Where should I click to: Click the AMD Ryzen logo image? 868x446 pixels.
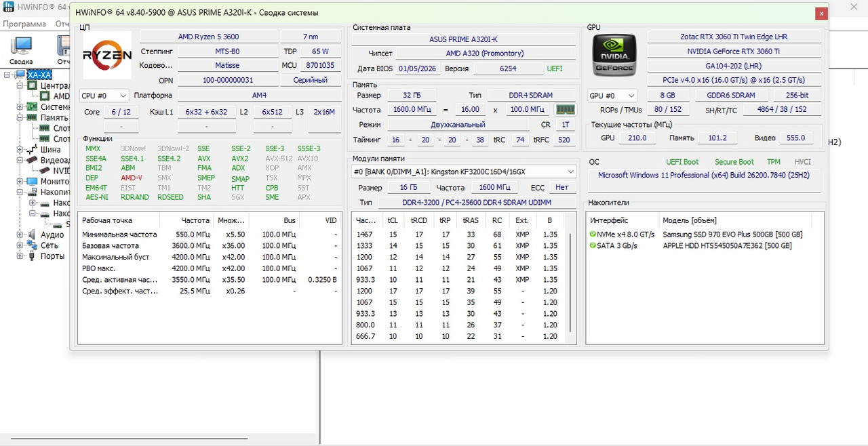point(107,56)
